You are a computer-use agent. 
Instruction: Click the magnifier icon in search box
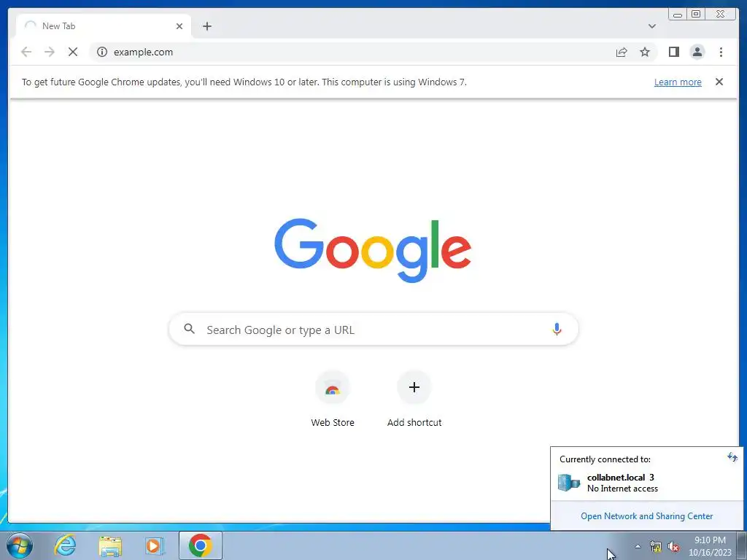point(189,329)
